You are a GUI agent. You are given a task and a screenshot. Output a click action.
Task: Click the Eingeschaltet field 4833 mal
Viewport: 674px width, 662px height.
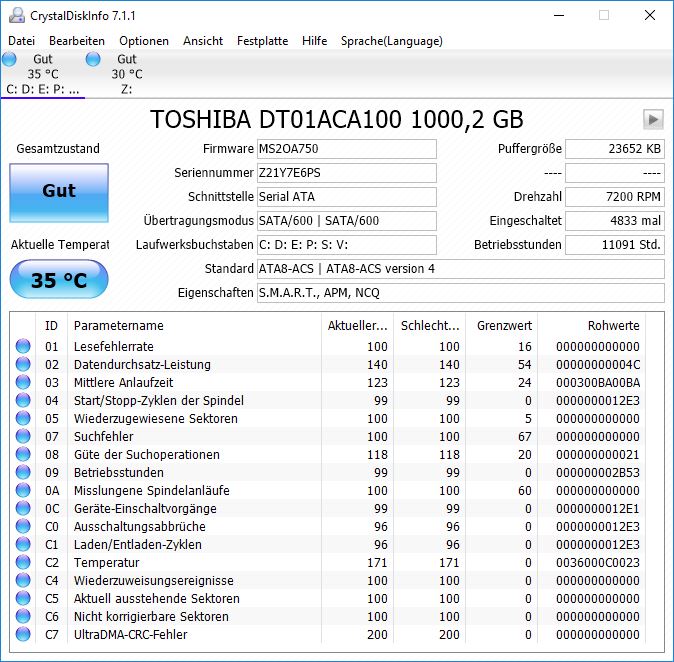615,221
